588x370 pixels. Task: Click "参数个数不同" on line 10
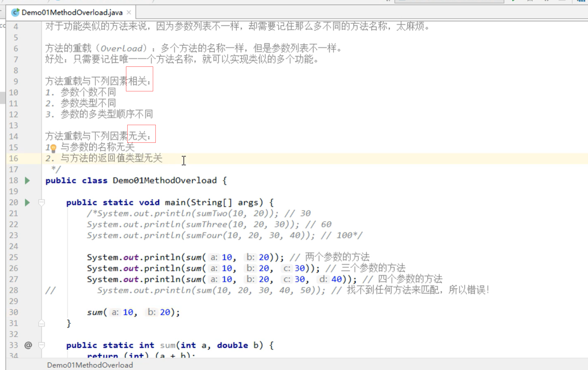88,92
